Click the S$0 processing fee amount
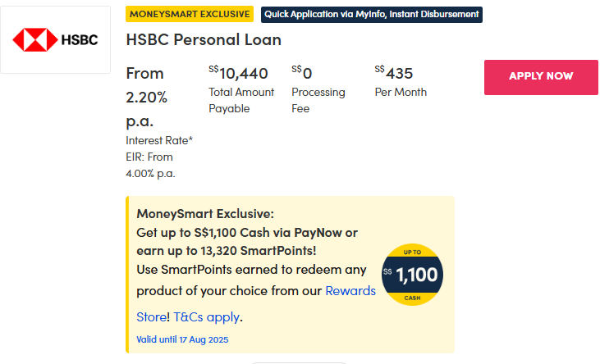Viewport: 600px width, 364px height. pos(302,74)
